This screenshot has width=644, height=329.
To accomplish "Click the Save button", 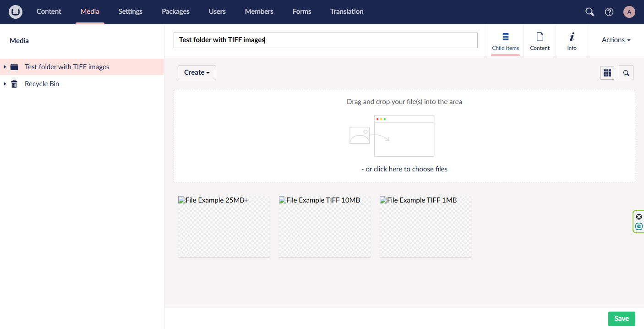I will tap(622, 319).
